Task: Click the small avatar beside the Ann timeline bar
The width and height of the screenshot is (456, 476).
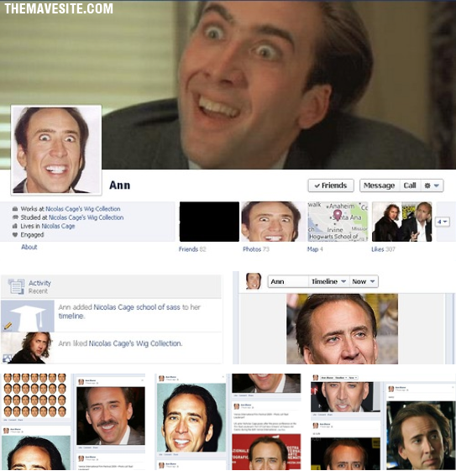Action: click(x=254, y=281)
